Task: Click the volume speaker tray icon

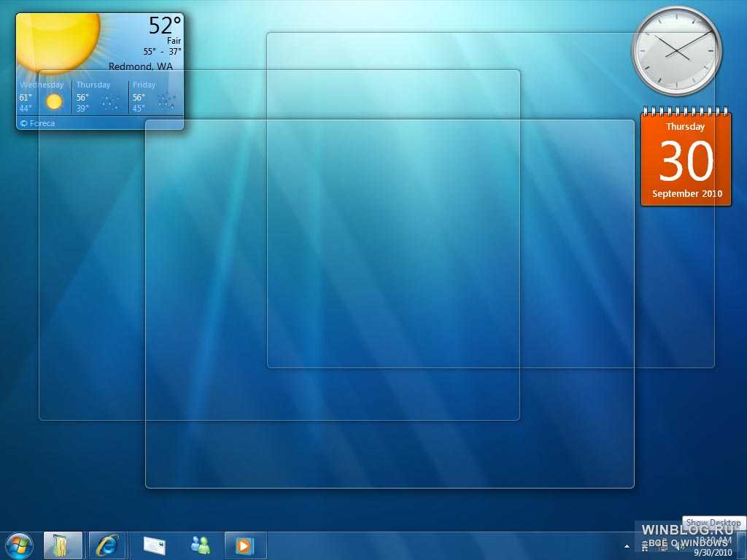Action: pyautogui.click(x=678, y=545)
